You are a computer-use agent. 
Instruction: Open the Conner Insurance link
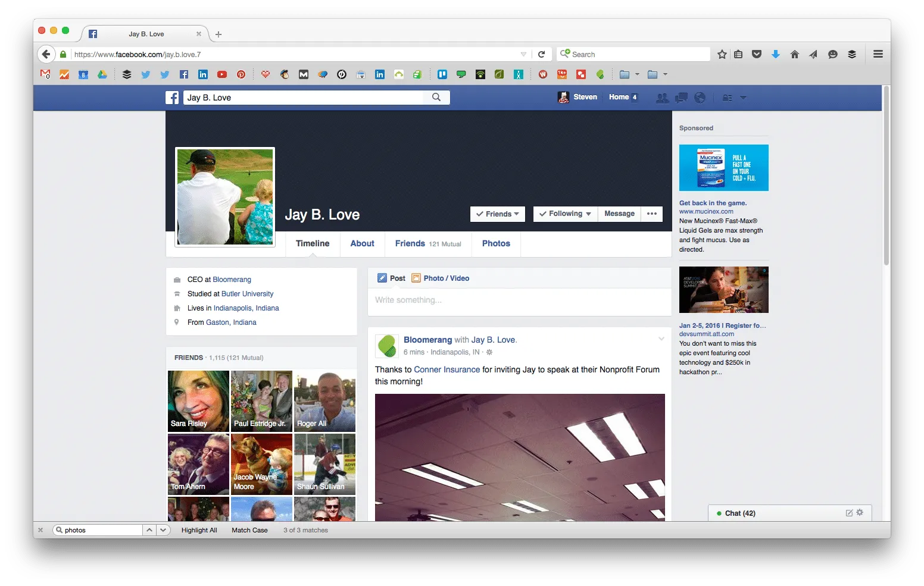click(x=447, y=370)
